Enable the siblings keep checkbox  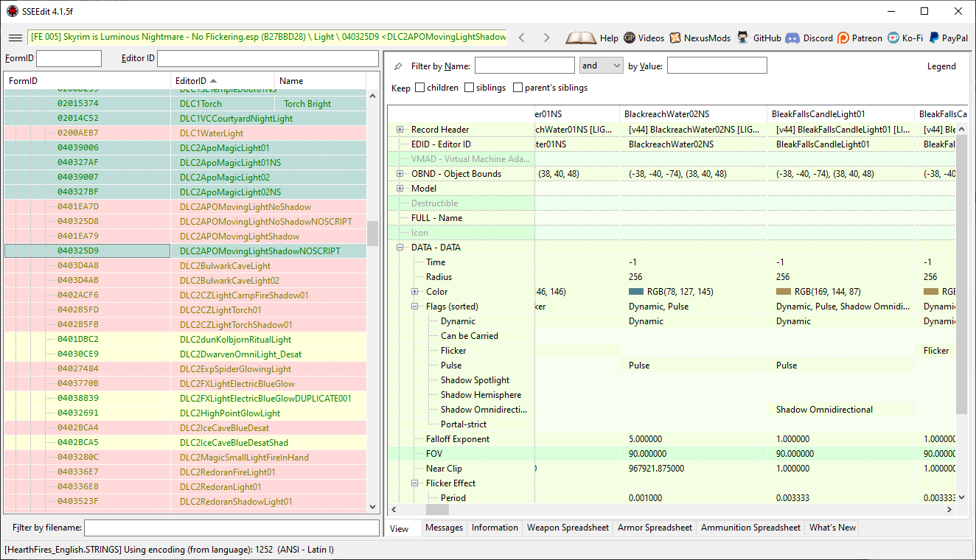click(x=470, y=88)
